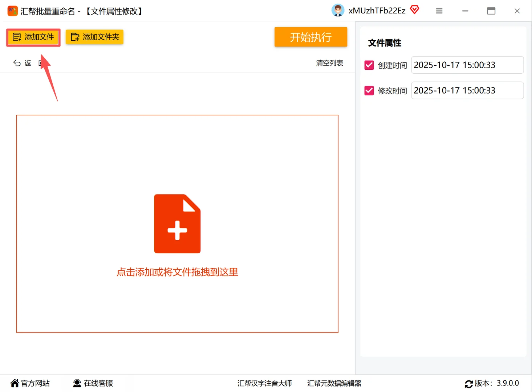Click the refresh icon next to 版本 3.9.0.0
532x392 pixels.
pos(469,384)
